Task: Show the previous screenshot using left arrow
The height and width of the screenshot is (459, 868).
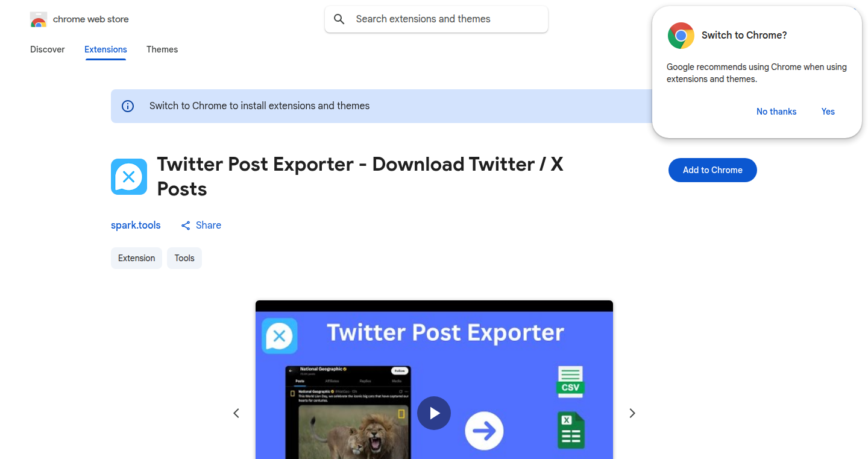Action: click(236, 413)
